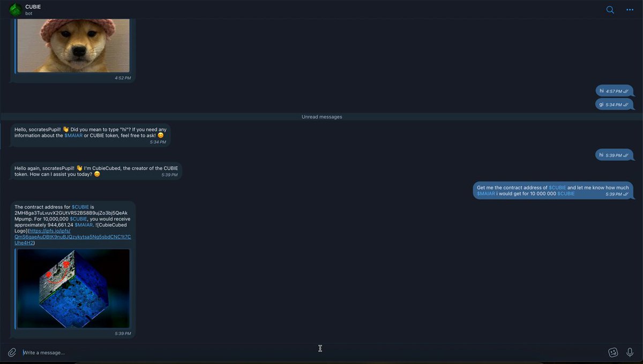Click last $CUBIE cashtag in sent request
Screen dimensions: 643x364
click(566, 194)
